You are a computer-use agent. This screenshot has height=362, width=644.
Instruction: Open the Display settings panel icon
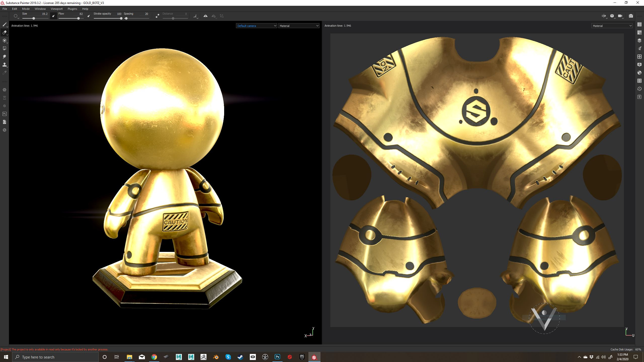[639, 65]
